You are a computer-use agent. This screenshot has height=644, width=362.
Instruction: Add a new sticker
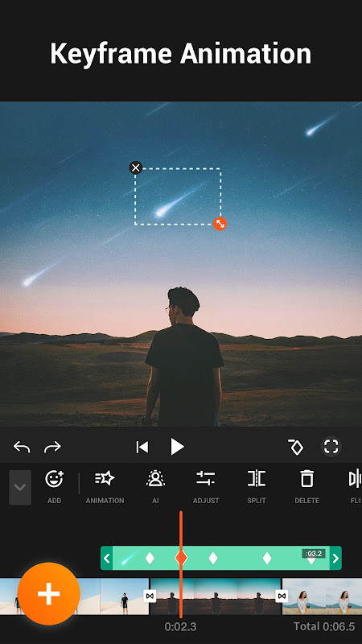pyautogui.click(x=54, y=487)
